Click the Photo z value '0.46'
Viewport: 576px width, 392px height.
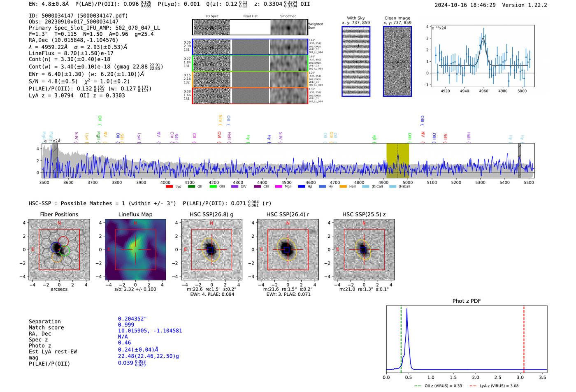(x=124, y=343)
